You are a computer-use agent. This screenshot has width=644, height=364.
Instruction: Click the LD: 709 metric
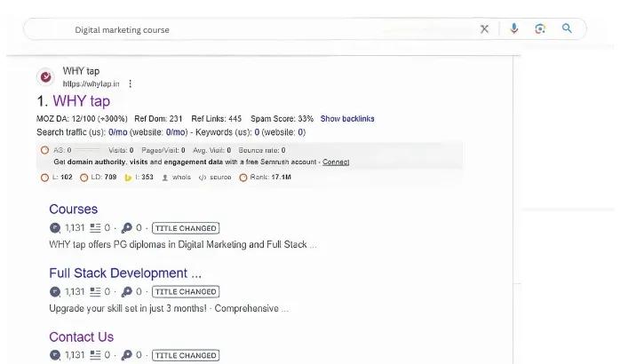tap(99, 178)
